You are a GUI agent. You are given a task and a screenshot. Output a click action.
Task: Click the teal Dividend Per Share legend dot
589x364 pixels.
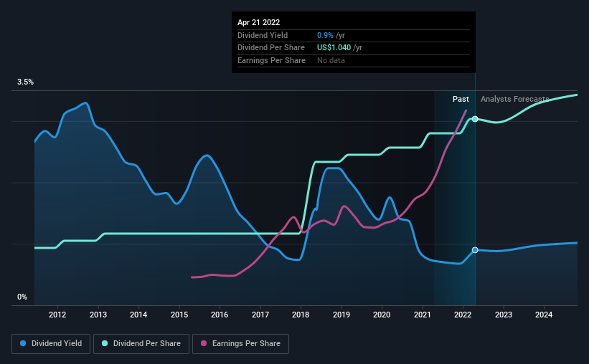pos(105,343)
